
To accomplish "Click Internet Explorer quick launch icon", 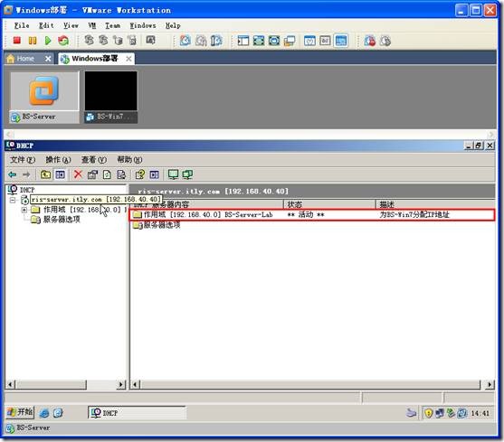I will pos(44,413).
